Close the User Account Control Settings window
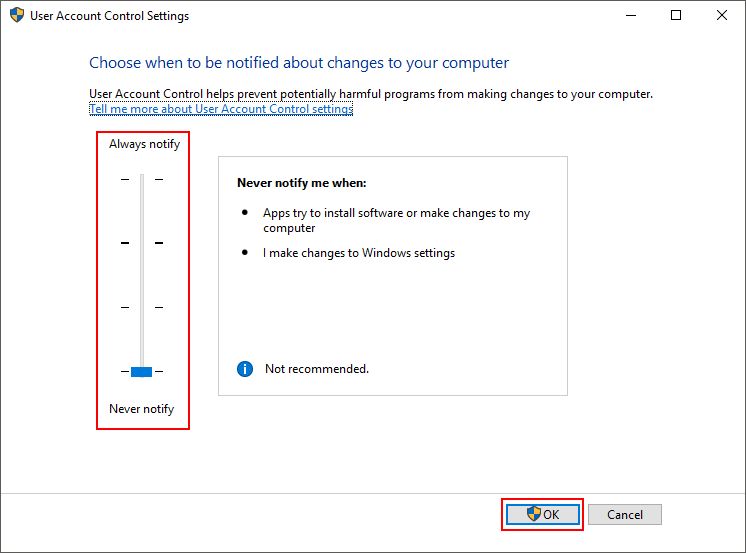The height and width of the screenshot is (553, 746). click(x=721, y=15)
